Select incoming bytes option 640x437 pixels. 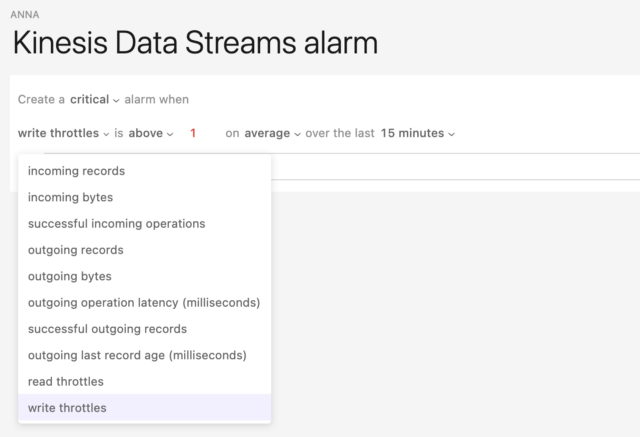coord(144,197)
